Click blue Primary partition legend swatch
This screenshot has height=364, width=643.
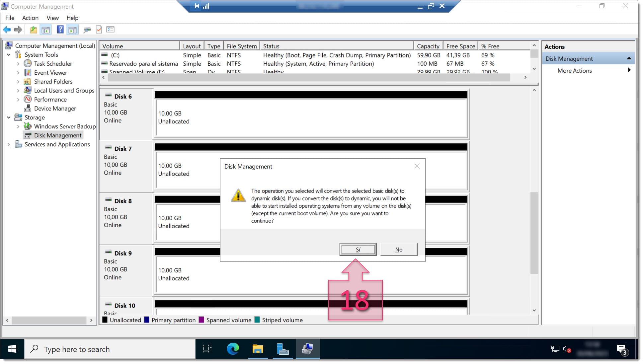pyautogui.click(x=146, y=320)
